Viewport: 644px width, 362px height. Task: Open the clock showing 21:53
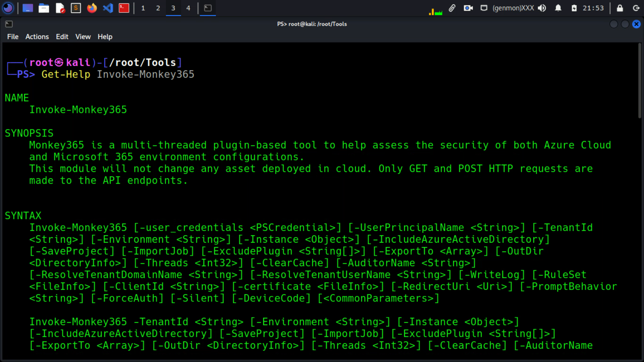(593, 8)
